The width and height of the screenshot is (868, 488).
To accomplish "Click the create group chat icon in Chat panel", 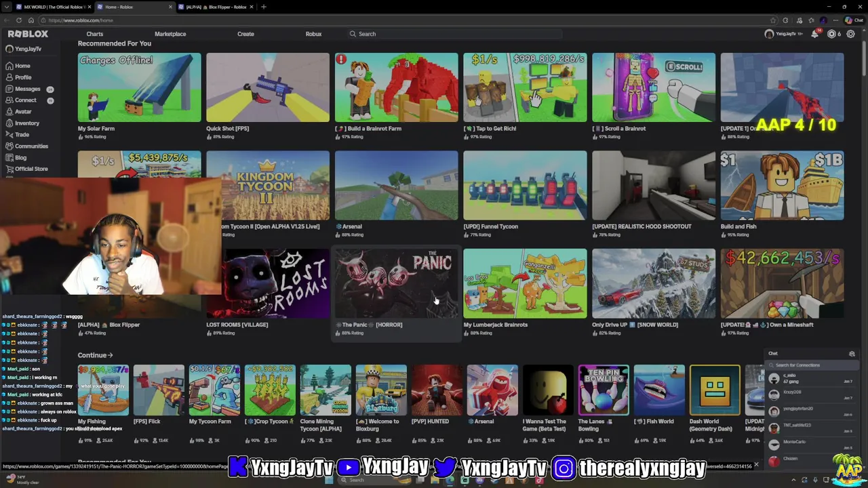I will [x=852, y=354].
